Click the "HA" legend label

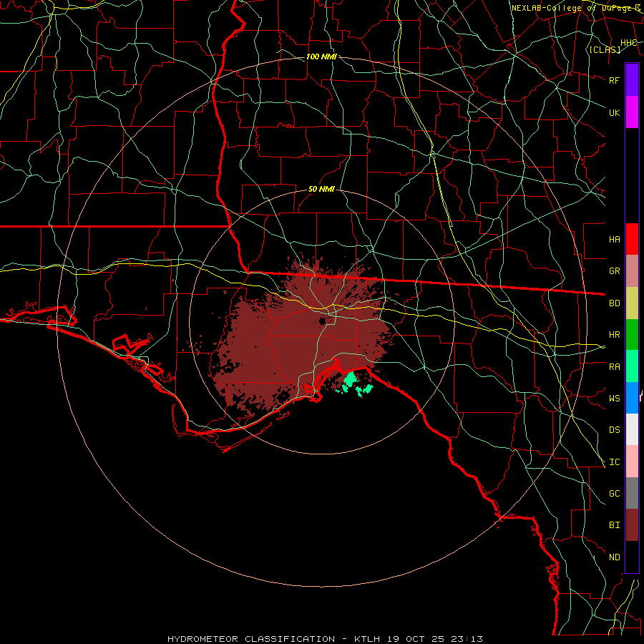(x=614, y=240)
